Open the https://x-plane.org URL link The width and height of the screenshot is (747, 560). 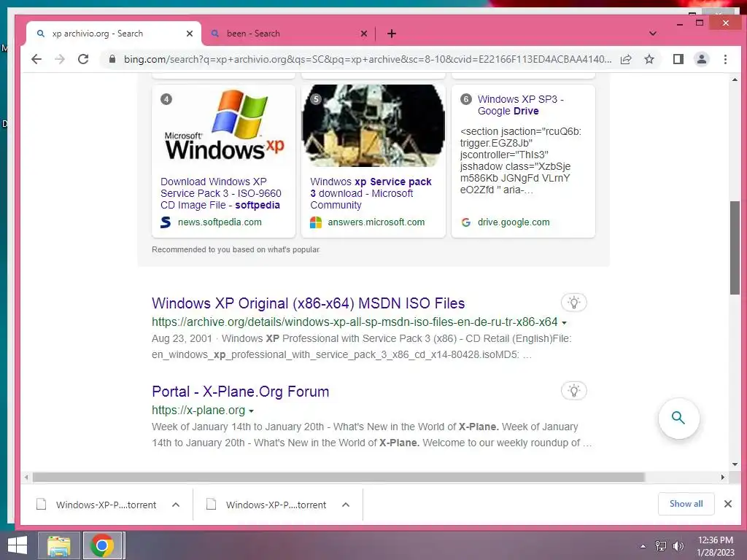click(x=198, y=410)
